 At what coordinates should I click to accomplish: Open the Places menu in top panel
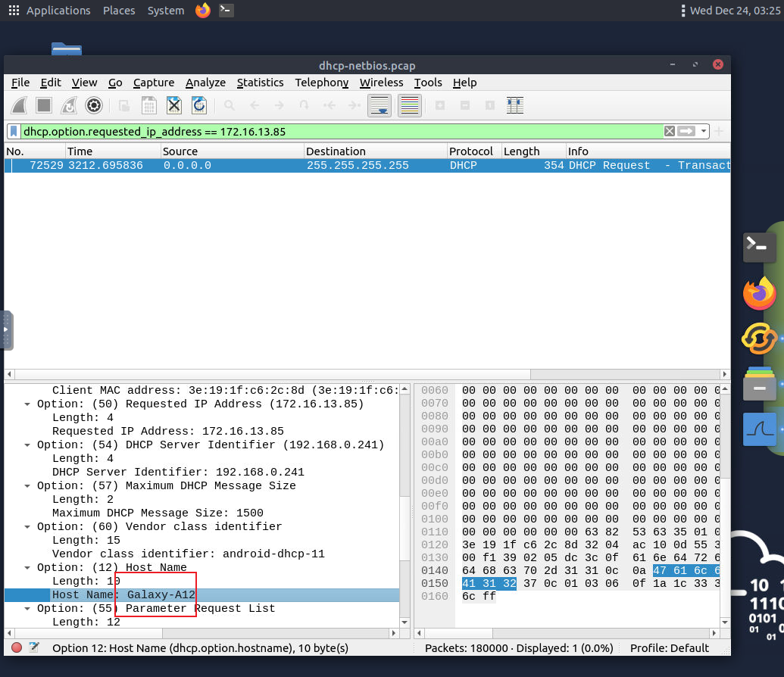pos(119,11)
